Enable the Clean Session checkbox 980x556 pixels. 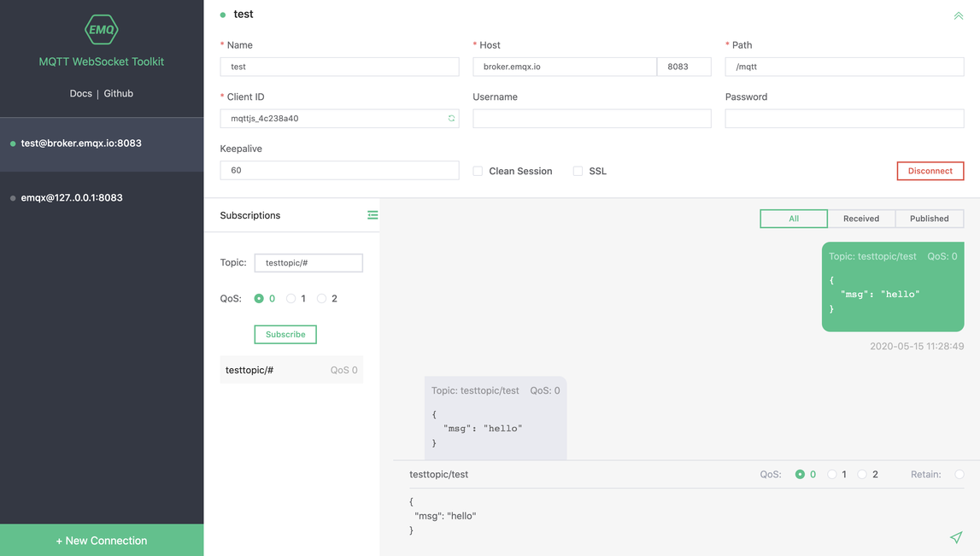[x=478, y=171]
